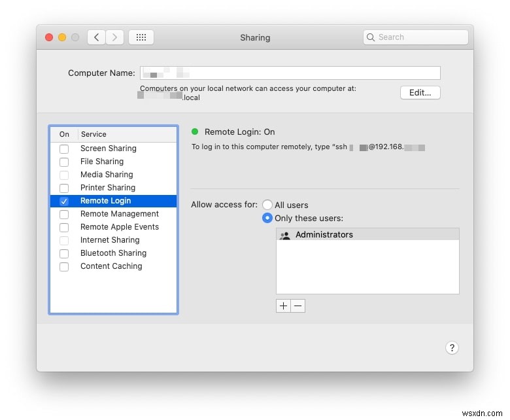
Task: Minimize the window via the yellow button
Action: pos(62,37)
